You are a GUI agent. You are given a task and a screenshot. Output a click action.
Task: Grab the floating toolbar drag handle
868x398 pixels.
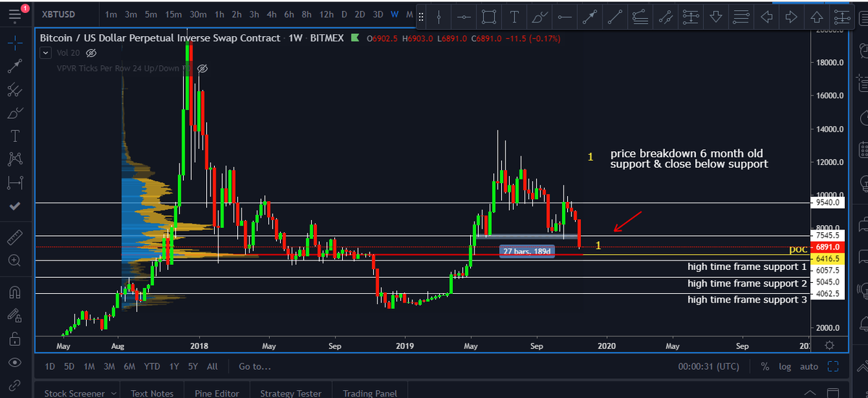point(420,17)
